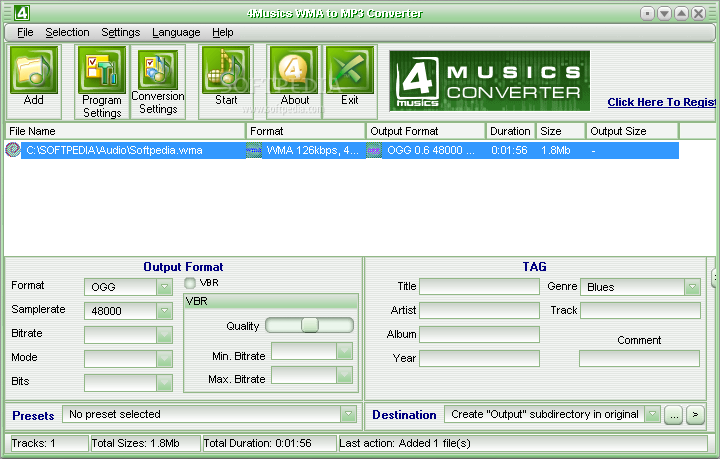Click the 4Musics app icon in title bar
This screenshot has width=720, height=459.
[22, 13]
